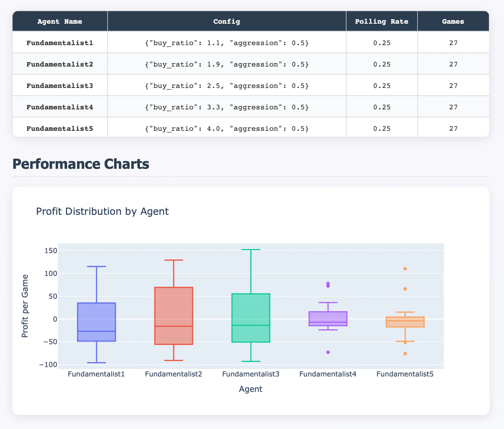Click the Profit per Game y-axis title
The image size is (504, 429).
25,306
